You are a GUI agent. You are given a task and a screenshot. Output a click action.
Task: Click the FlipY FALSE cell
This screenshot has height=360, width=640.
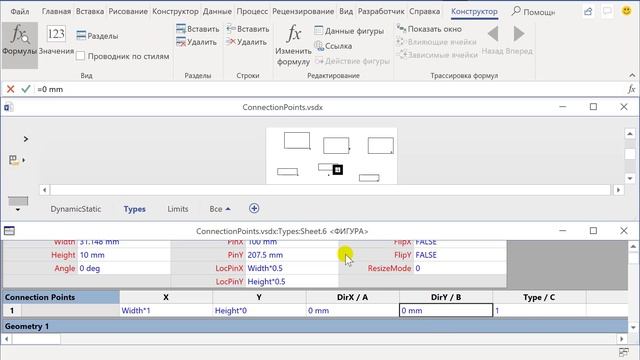(x=460, y=255)
